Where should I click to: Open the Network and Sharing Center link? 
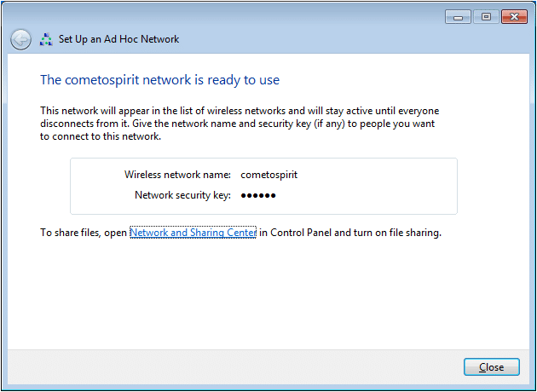[x=193, y=233]
